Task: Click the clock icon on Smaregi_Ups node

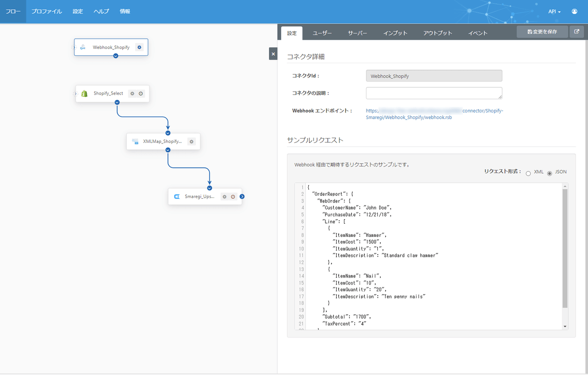Action: pos(233,197)
